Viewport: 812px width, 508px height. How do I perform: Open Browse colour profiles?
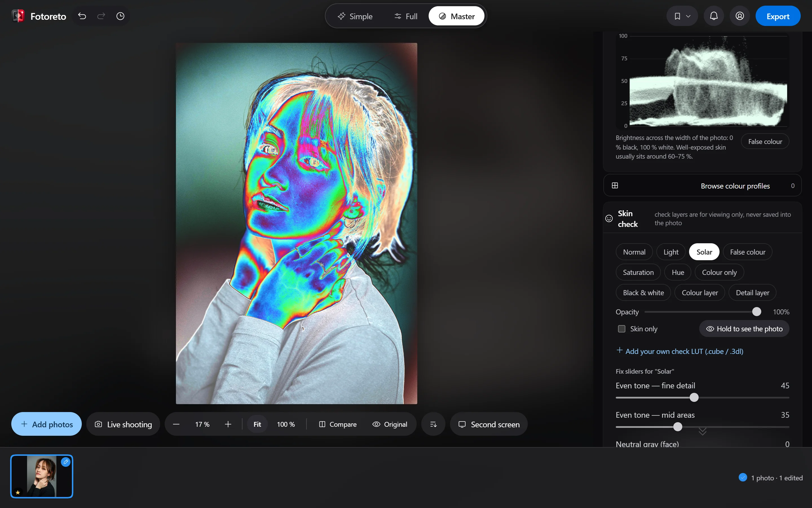point(702,185)
